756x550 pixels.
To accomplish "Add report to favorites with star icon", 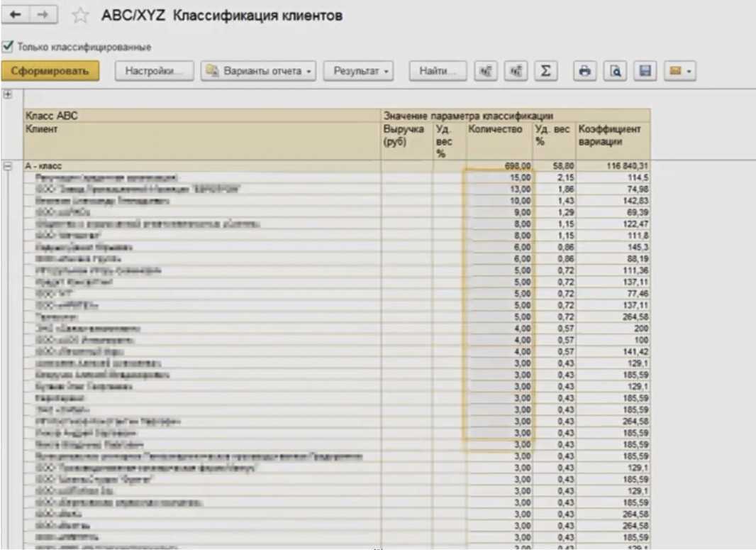I will point(81,16).
